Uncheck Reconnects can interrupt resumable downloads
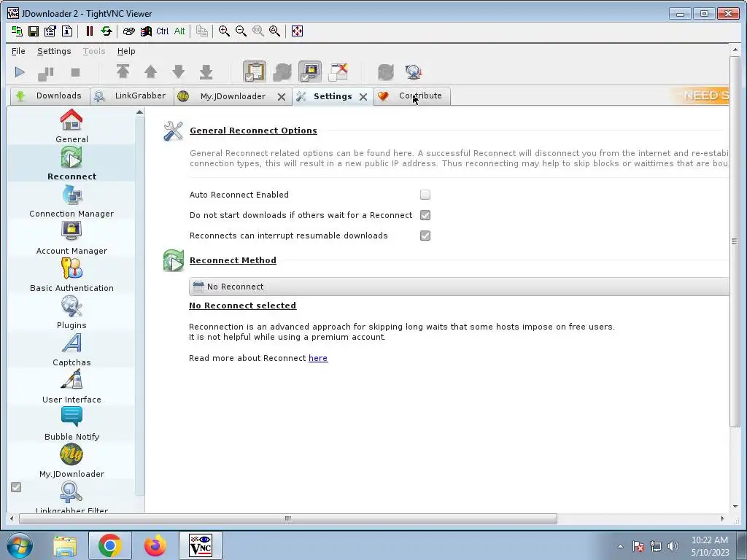 pyautogui.click(x=425, y=236)
